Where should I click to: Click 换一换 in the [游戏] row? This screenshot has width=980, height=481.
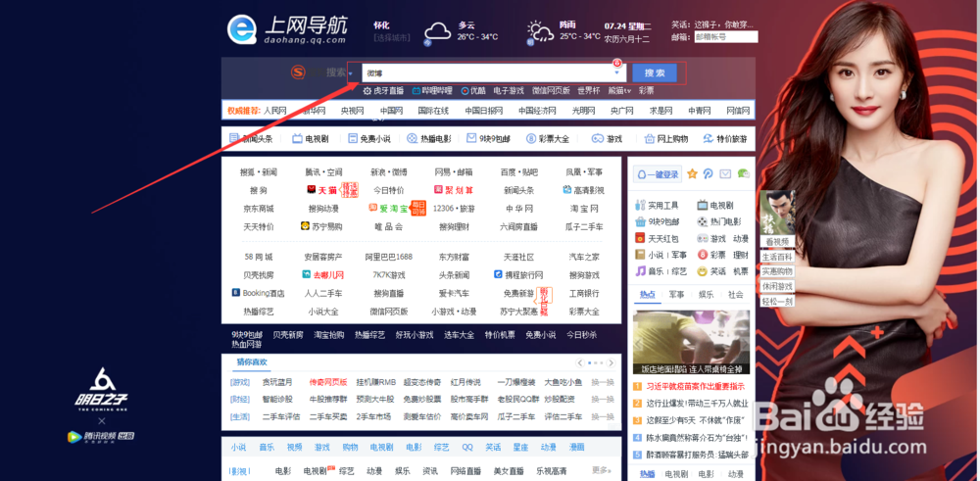click(x=603, y=382)
